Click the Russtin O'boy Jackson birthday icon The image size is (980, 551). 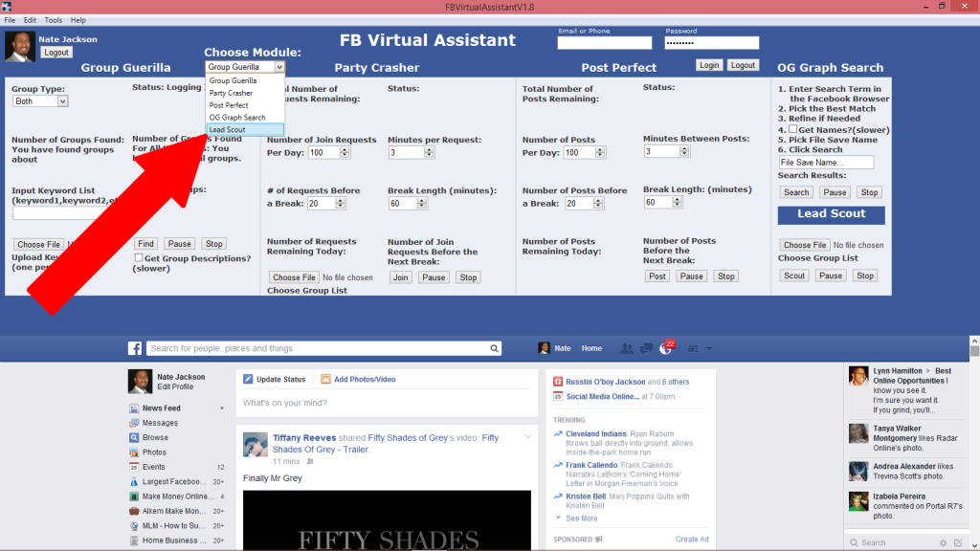click(x=558, y=382)
